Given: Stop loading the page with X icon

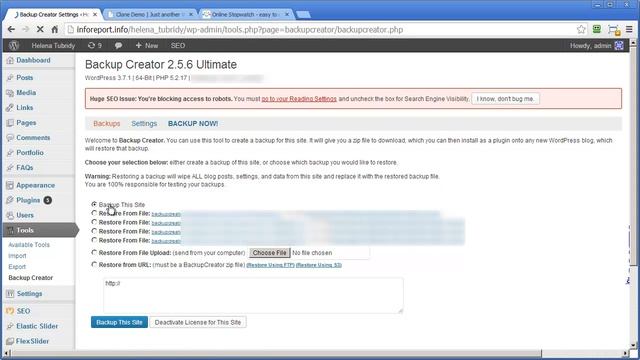Looking at the screenshot, I should [40, 29].
